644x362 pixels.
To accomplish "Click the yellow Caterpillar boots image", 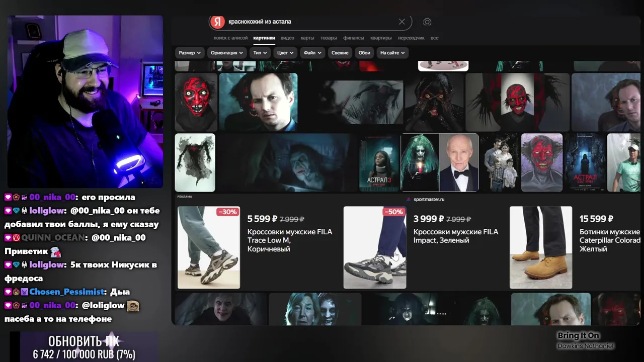I will tap(541, 247).
